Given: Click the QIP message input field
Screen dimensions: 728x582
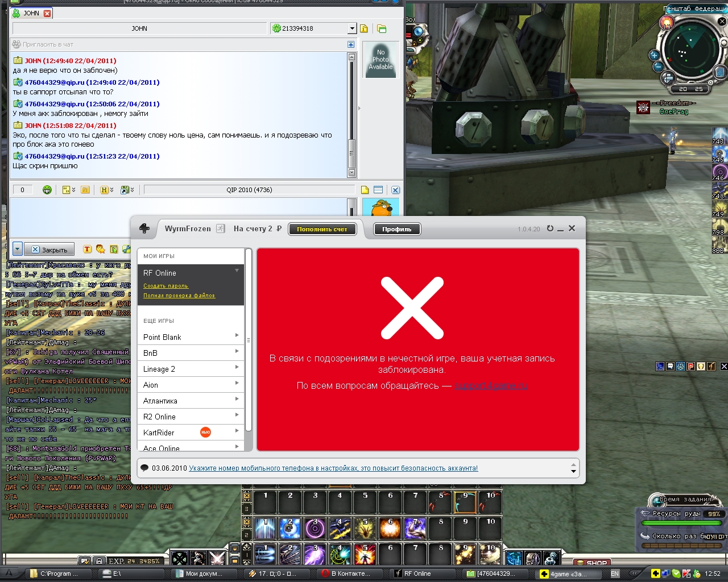Looking at the screenshot, I should tap(179, 218).
